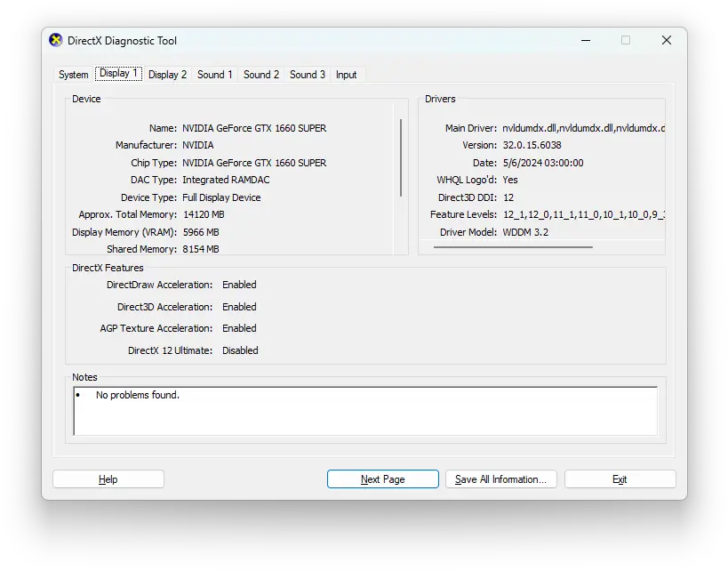728x571 pixels.
Task: Click Direct3D Acceleration Enabled status
Action: pyautogui.click(x=239, y=307)
